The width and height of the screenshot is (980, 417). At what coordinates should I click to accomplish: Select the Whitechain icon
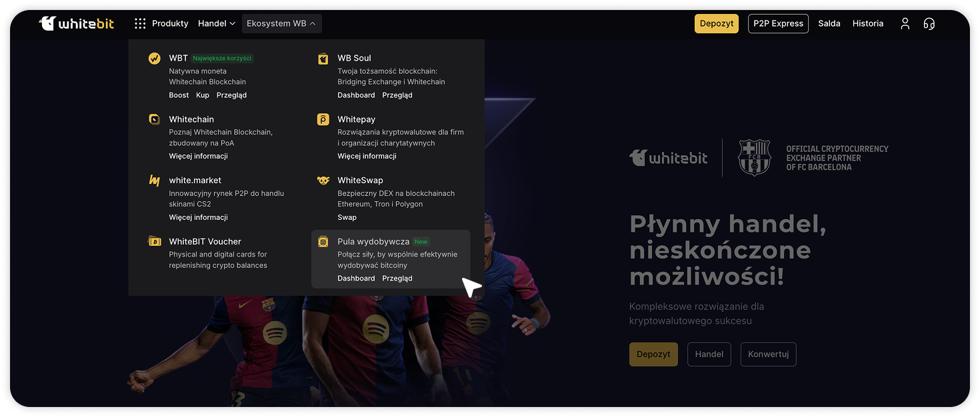155,119
